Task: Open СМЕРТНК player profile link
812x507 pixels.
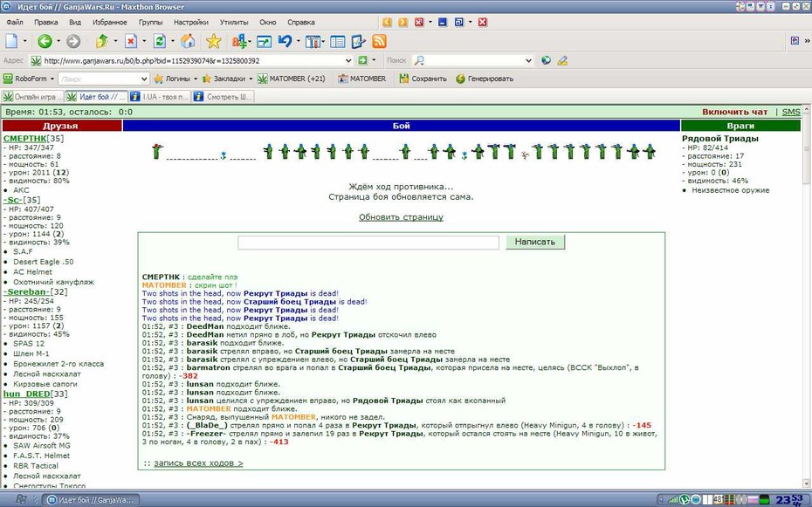Action: [x=24, y=139]
